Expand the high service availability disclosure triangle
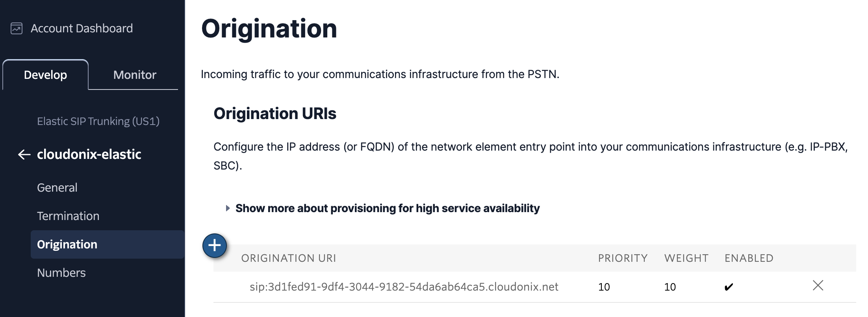Image resolution: width=868 pixels, height=317 pixels. (228, 208)
